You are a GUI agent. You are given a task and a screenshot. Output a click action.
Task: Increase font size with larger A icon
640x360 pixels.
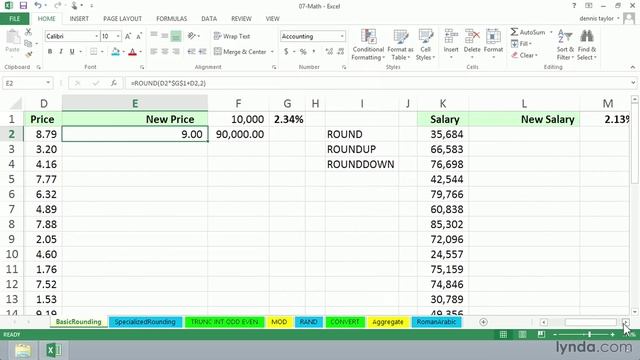pos(128,36)
